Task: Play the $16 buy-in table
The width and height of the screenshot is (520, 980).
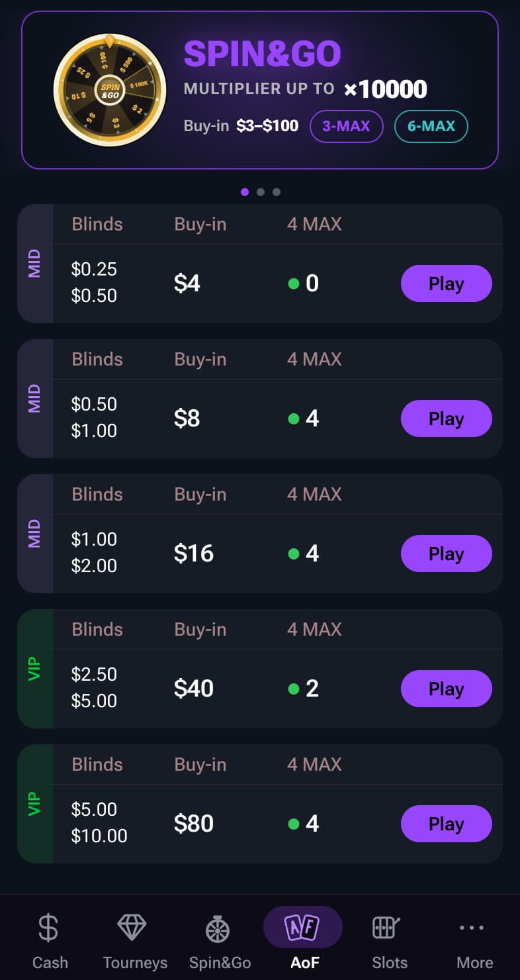Action: 447,554
